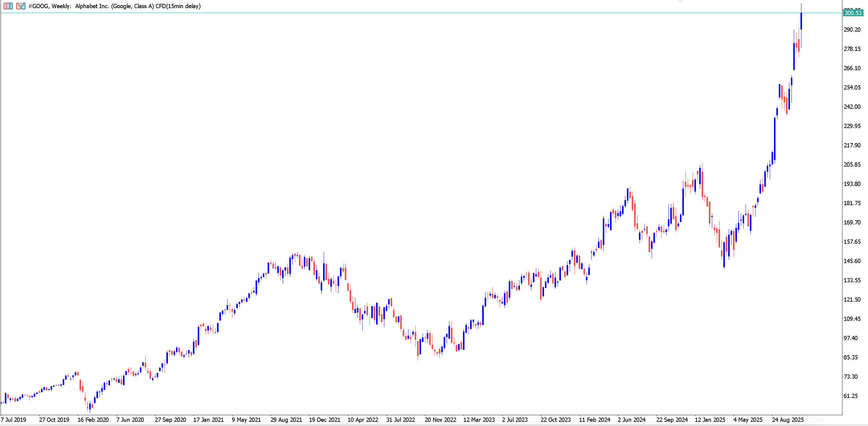Click the 97.40 price scale label
Image resolution: width=868 pixels, height=426 pixels.
tap(851, 338)
